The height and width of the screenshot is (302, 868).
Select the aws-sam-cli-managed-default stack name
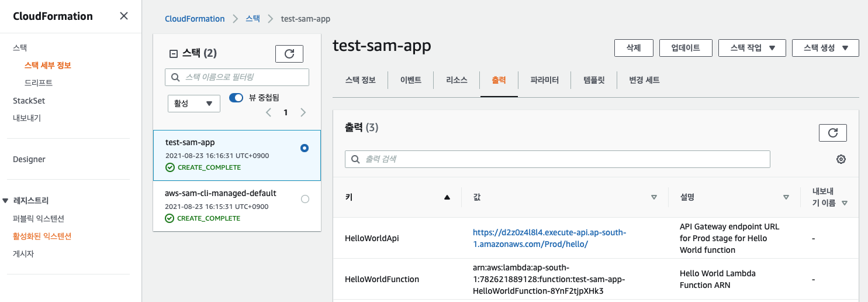pyautogui.click(x=221, y=193)
